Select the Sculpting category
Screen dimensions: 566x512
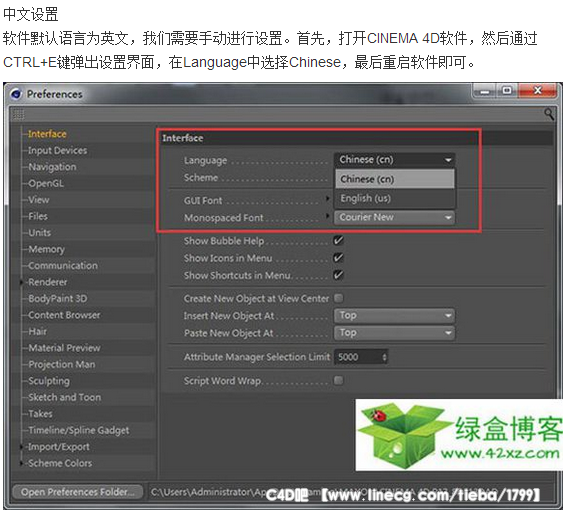point(49,381)
